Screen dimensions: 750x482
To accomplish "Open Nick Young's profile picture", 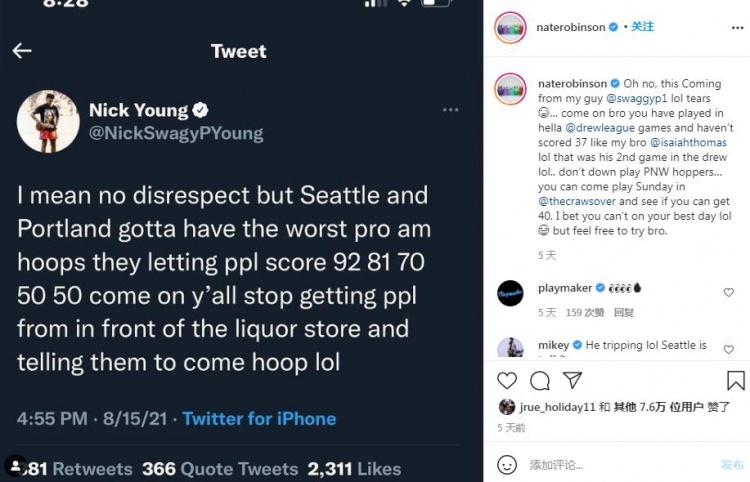I will click(x=48, y=121).
